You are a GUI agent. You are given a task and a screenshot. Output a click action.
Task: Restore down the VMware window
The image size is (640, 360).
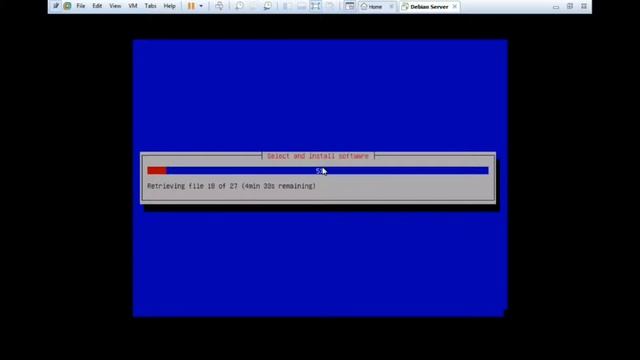click(570, 6)
